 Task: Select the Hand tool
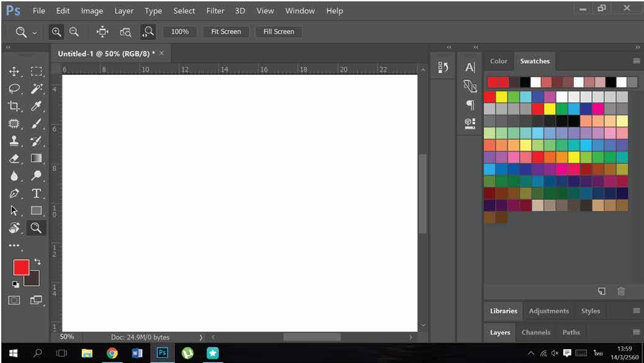coord(14,228)
